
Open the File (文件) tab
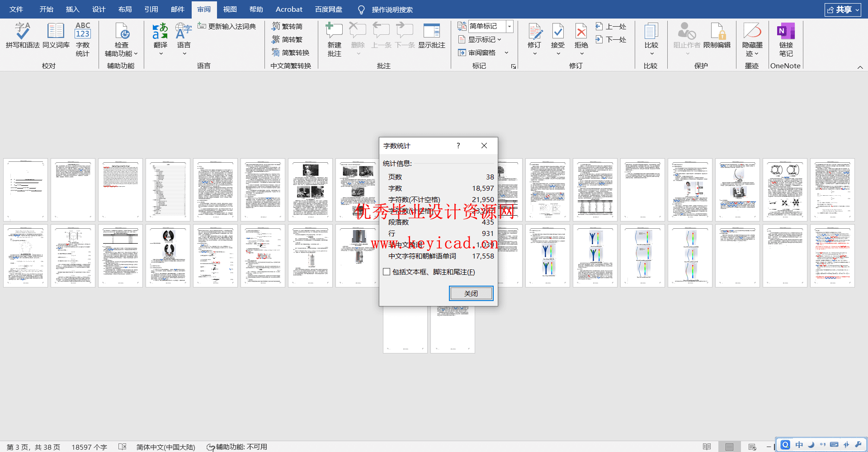[16, 9]
